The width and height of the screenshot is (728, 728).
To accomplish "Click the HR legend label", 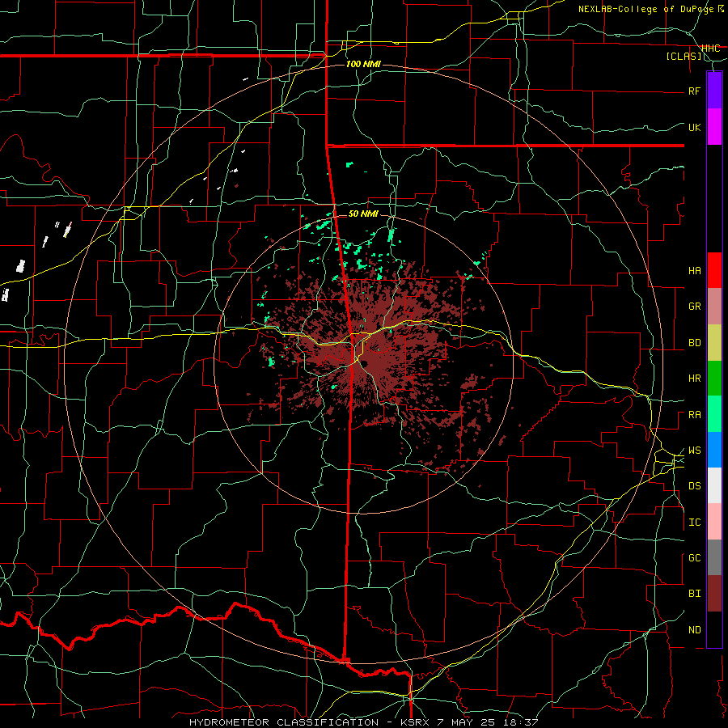I will point(694,379).
